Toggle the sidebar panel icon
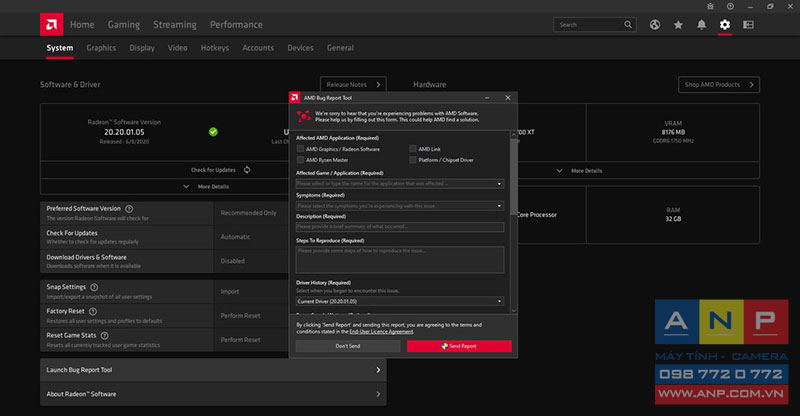 748,25
